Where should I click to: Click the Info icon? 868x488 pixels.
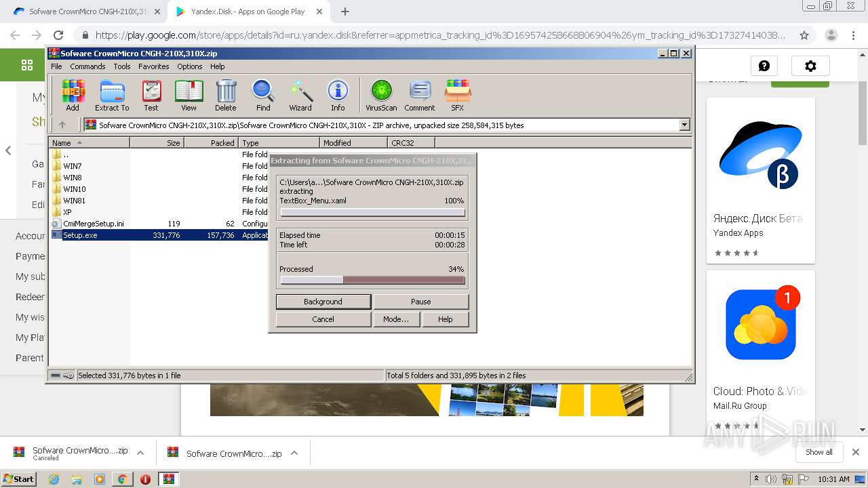(338, 96)
